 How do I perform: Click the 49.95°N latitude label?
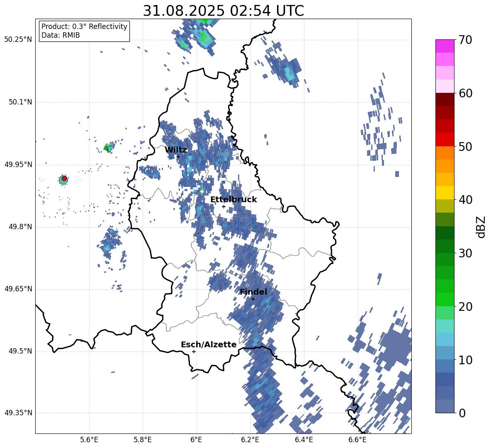18,164
